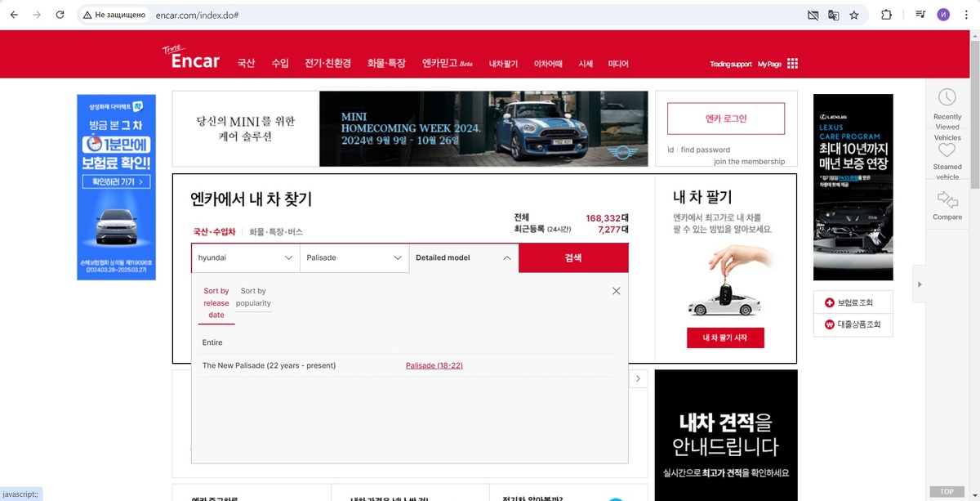Click the id find link

click(670, 150)
